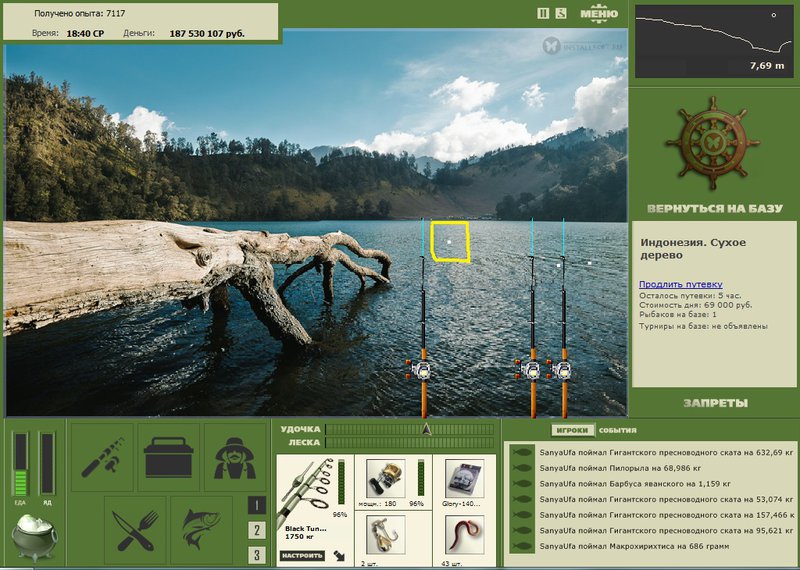Screen dimensions: 800x570
Task: Click the reel on the left rod
Action: [x=421, y=369]
